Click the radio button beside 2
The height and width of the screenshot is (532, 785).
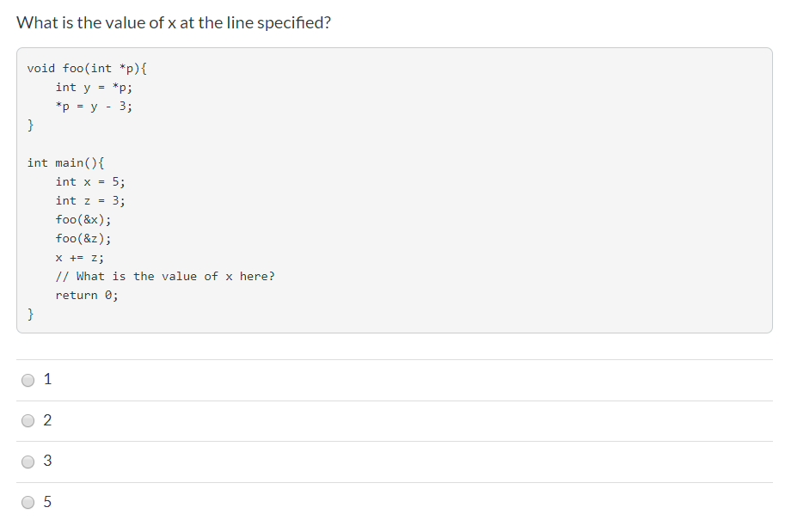coord(28,420)
